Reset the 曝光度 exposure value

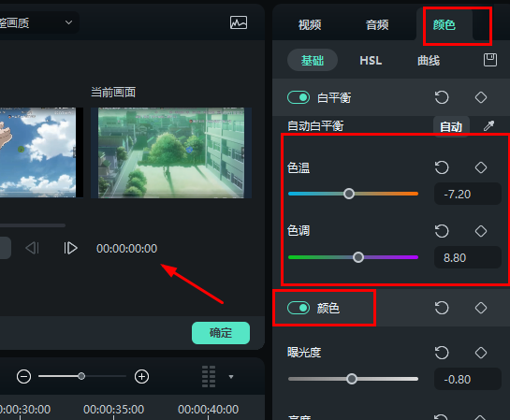pos(442,353)
